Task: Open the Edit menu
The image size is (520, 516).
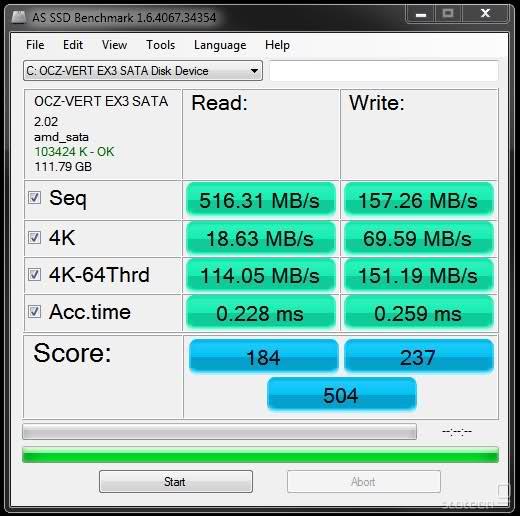Action: point(73,45)
